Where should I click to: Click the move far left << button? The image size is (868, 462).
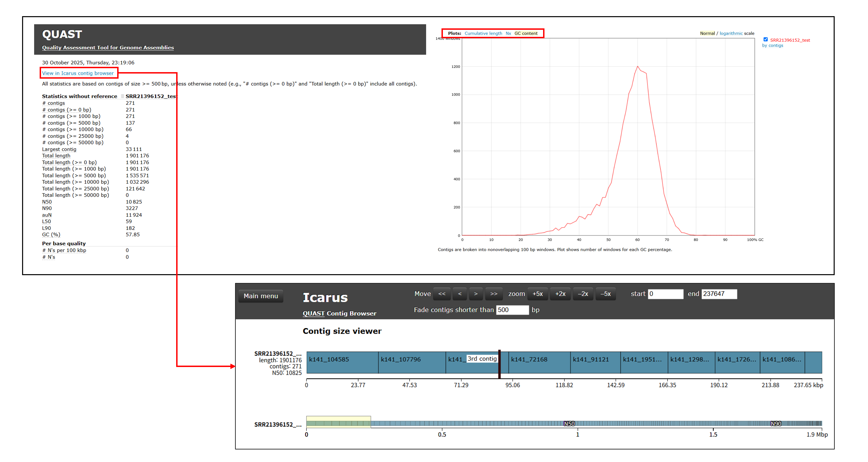point(441,294)
